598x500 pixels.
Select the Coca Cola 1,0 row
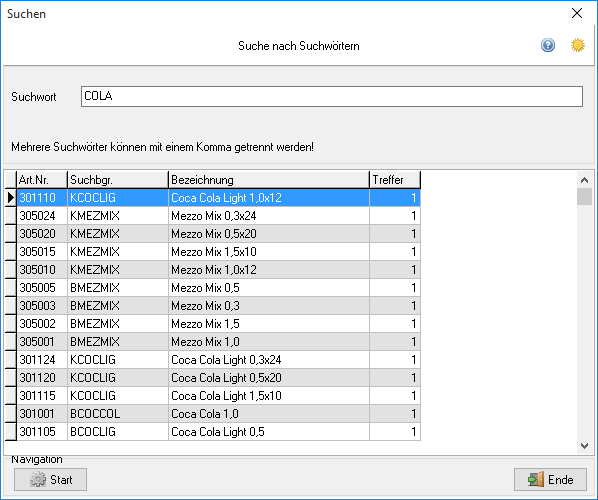(218, 414)
